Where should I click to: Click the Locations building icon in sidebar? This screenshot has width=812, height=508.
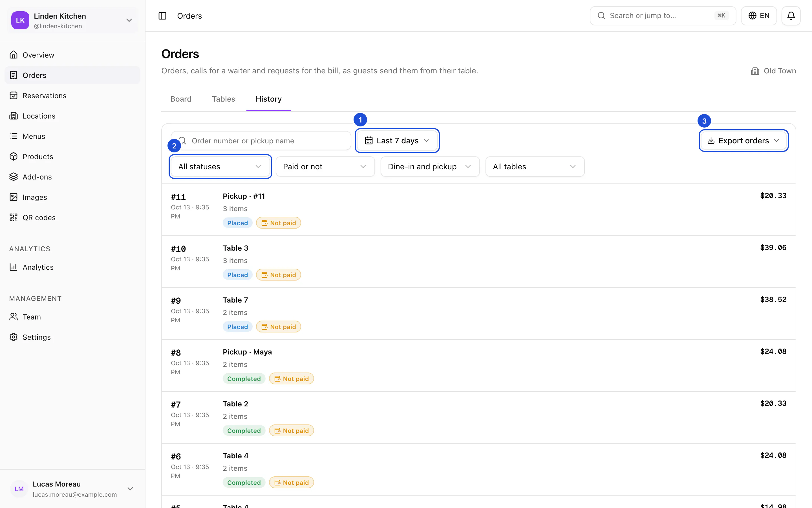pyautogui.click(x=14, y=116)
